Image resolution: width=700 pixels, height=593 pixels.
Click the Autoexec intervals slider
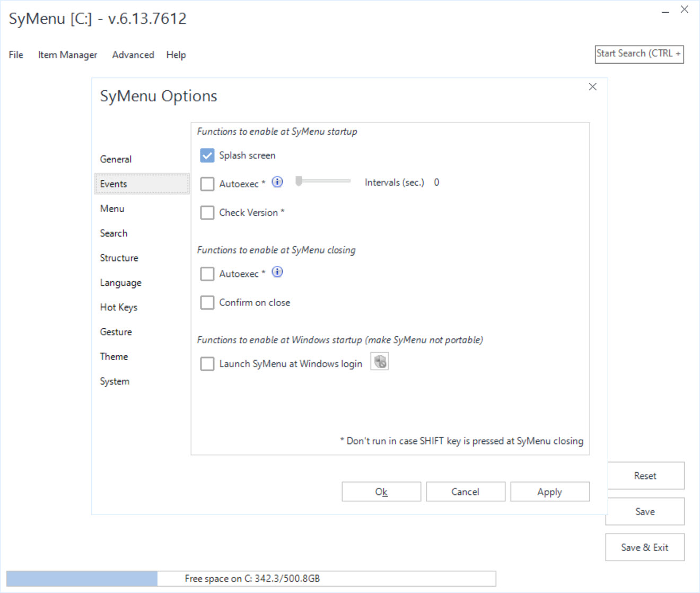coord(323,181)
